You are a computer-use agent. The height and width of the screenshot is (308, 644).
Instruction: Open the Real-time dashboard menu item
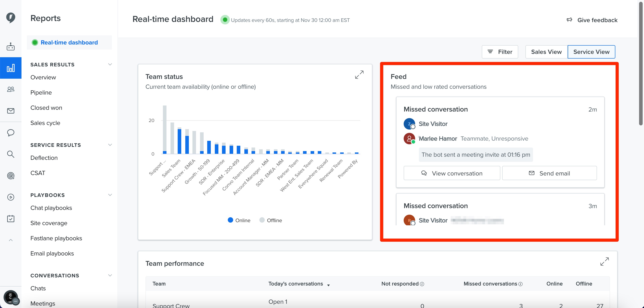tap(69, 42)
